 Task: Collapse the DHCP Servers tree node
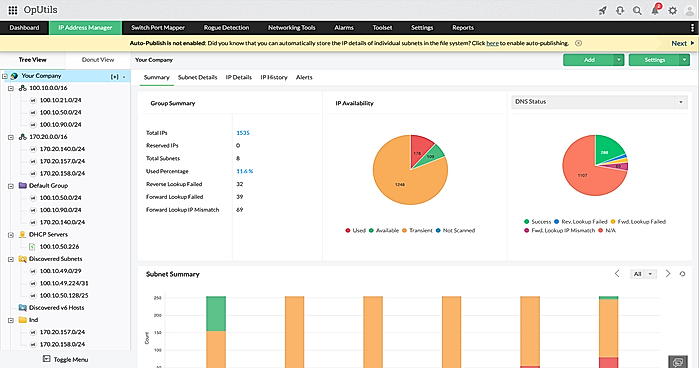pyautogui.click(x=11, y=235)
